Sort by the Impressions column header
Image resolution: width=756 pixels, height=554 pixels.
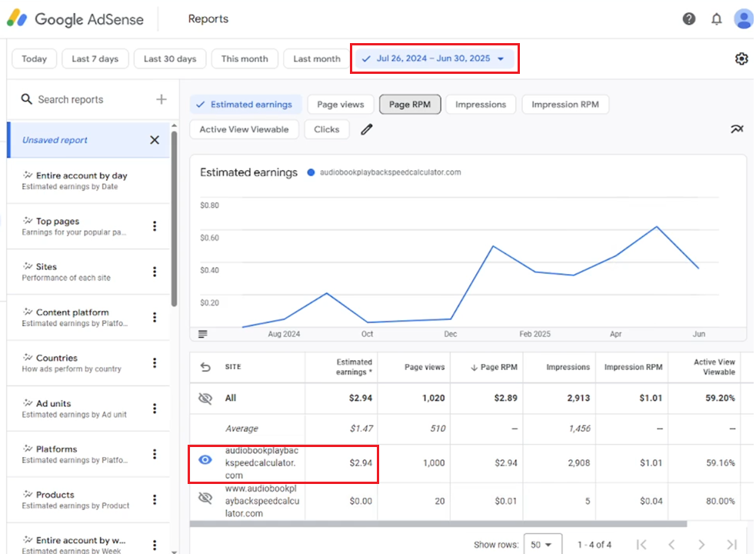568,367
